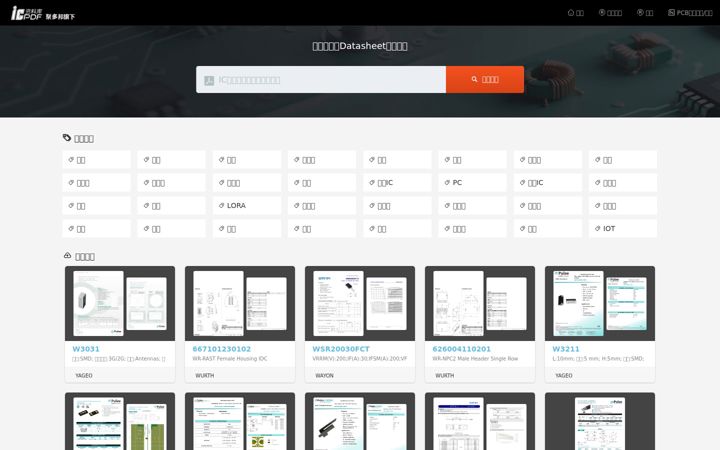This screenshot has width=720, height=450.
Task: Click YAGEO under the W3211 card
Action: pos(563,376)
